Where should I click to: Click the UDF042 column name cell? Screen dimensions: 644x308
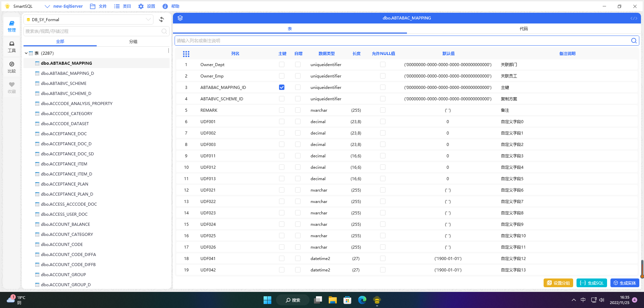[x=208, y=270]
